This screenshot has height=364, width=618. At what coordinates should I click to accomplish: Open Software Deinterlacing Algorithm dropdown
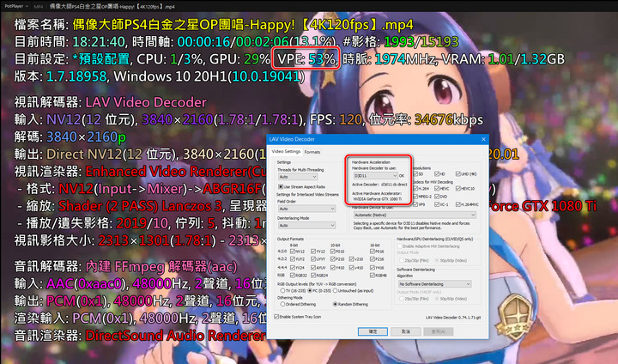point(434,284)
